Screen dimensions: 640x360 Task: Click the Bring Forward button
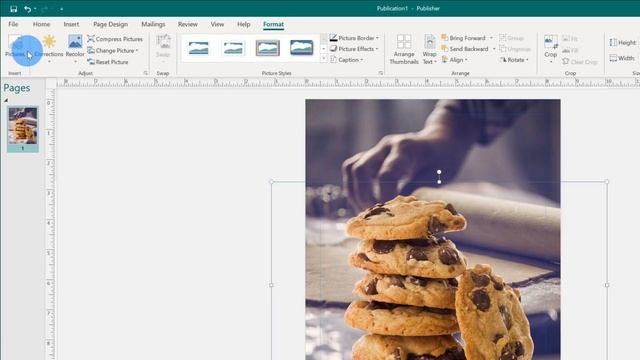pos(464,38)
